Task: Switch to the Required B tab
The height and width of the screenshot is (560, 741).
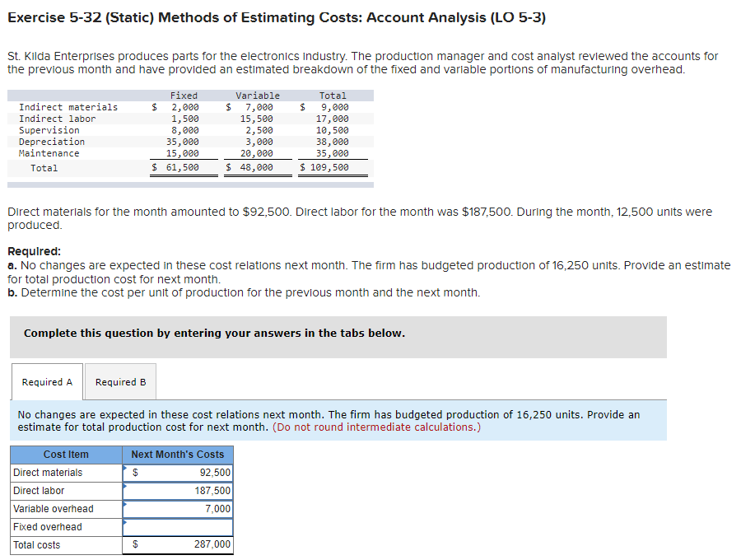Action: point(120,381)
